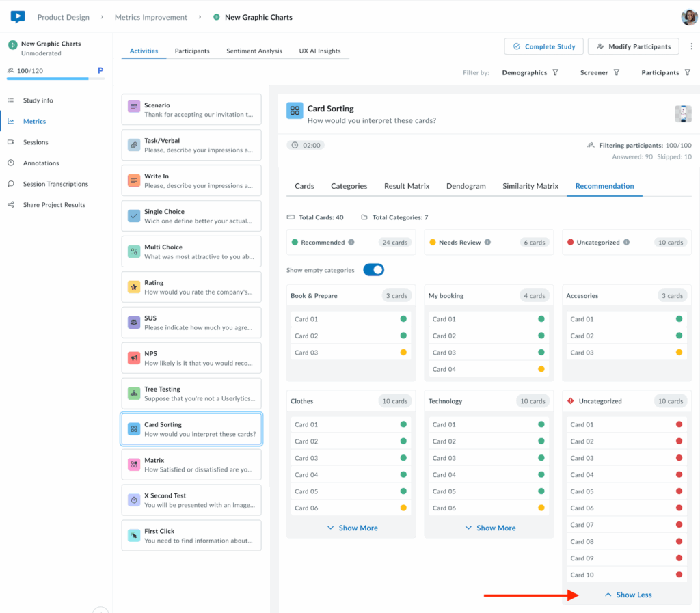Open the user profile avatar

click(689, 18)
